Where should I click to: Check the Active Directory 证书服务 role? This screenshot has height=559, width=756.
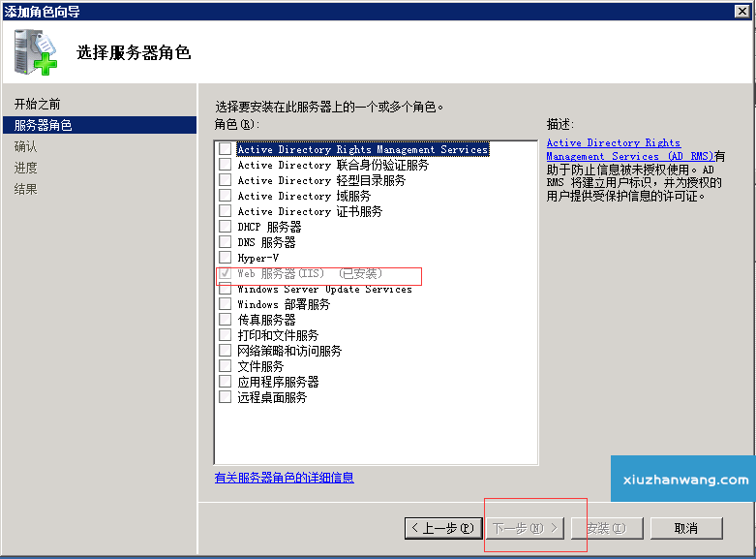click(x=226, y=211)
